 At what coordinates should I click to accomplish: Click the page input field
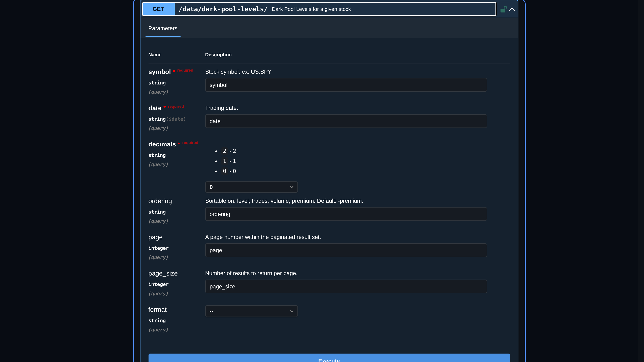tap(346, 250)
